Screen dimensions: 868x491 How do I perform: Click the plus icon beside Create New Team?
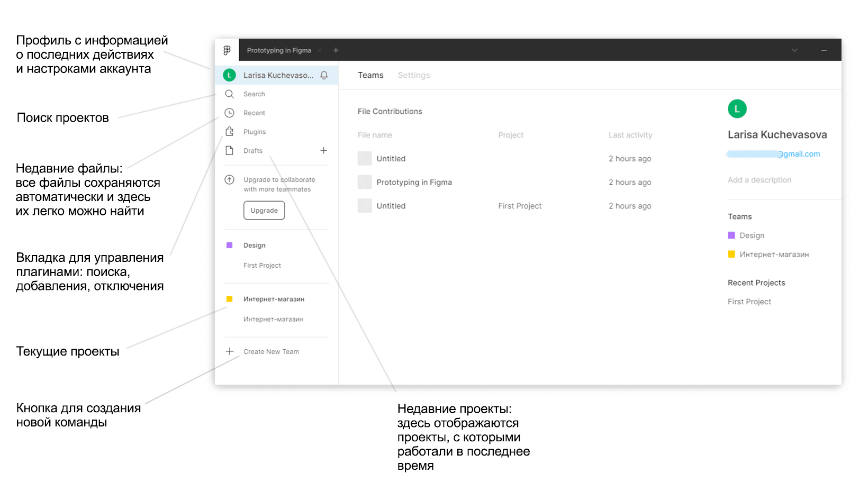coord(230,351)
